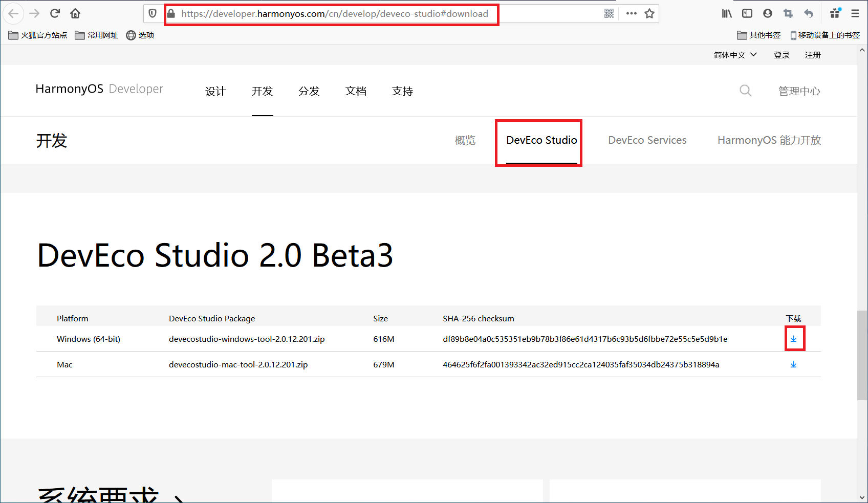This screenshot has width=868, height=503.
Task: Click the 注册 register link
Action: click(x=813, y=55)
